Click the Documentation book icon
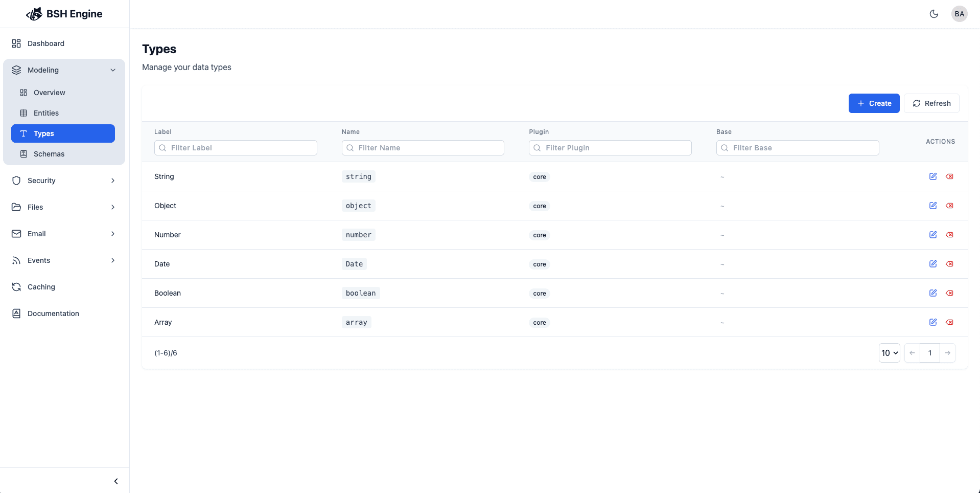Screen dimensions: 980x493 [16, 313]
